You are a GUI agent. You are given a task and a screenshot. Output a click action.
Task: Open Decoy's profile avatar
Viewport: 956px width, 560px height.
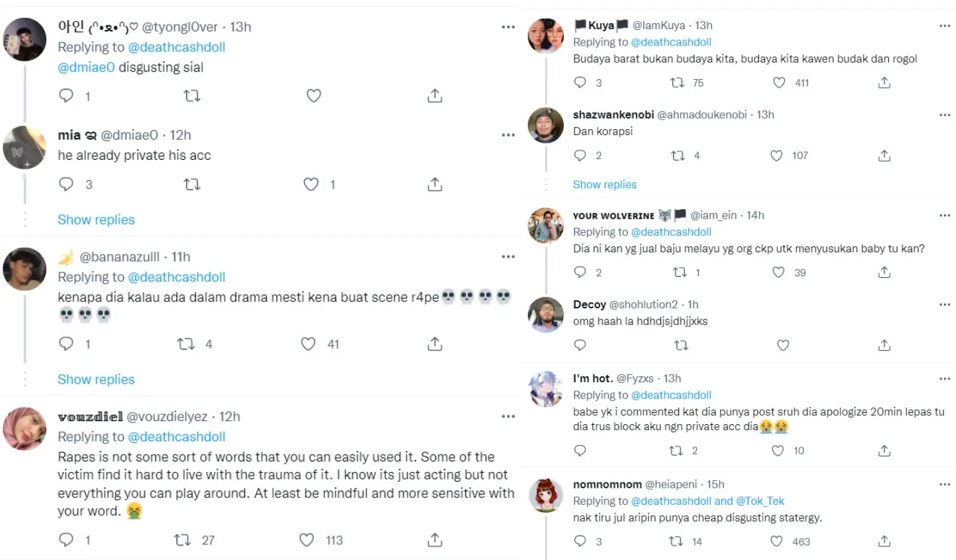[546, 315]
